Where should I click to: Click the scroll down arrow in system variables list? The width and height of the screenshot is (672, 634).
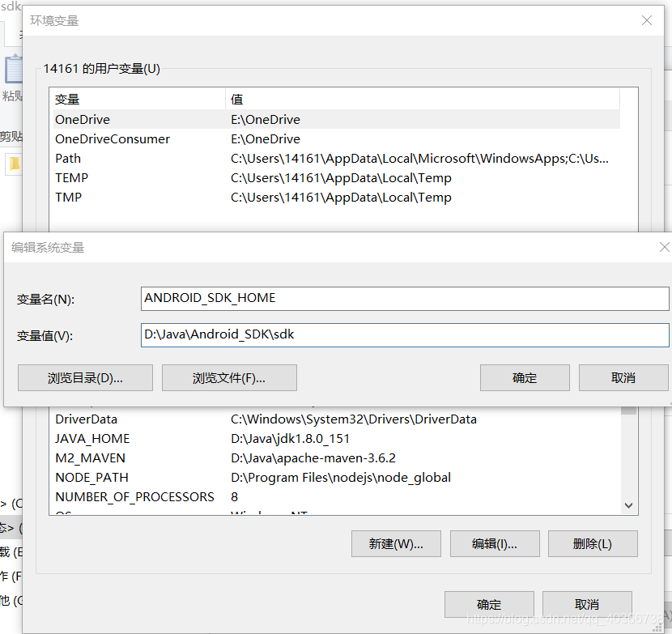pos(629,505)
